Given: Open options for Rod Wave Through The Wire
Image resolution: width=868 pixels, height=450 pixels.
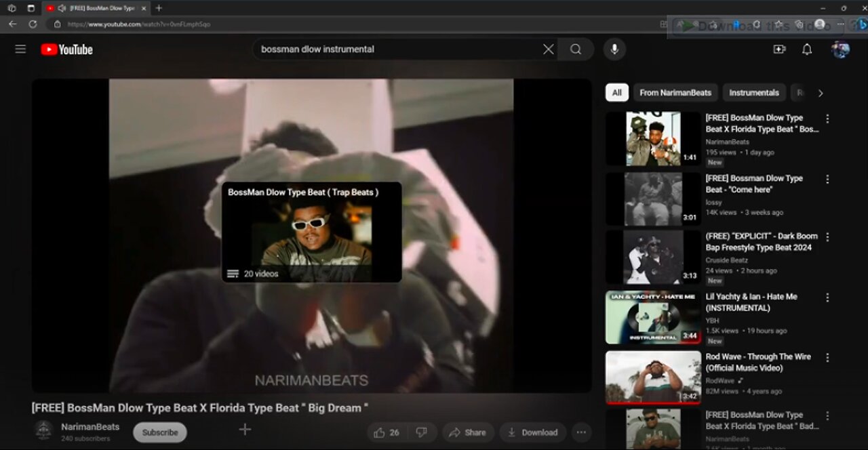Looking at the screenshot, I should pos(827,357).
